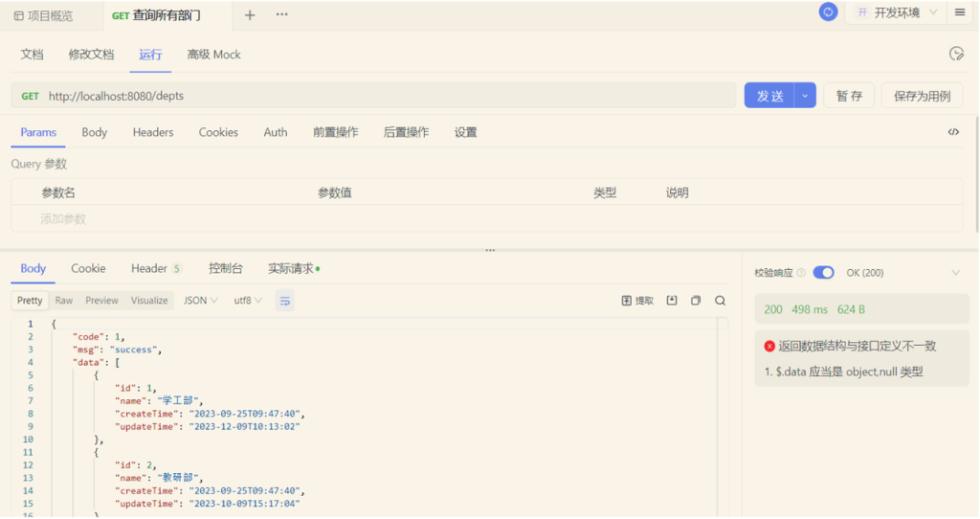The width and height of the screenshot is (980, 519).
Task: Toggle word wrap in response body
Action: pos(284,301)
